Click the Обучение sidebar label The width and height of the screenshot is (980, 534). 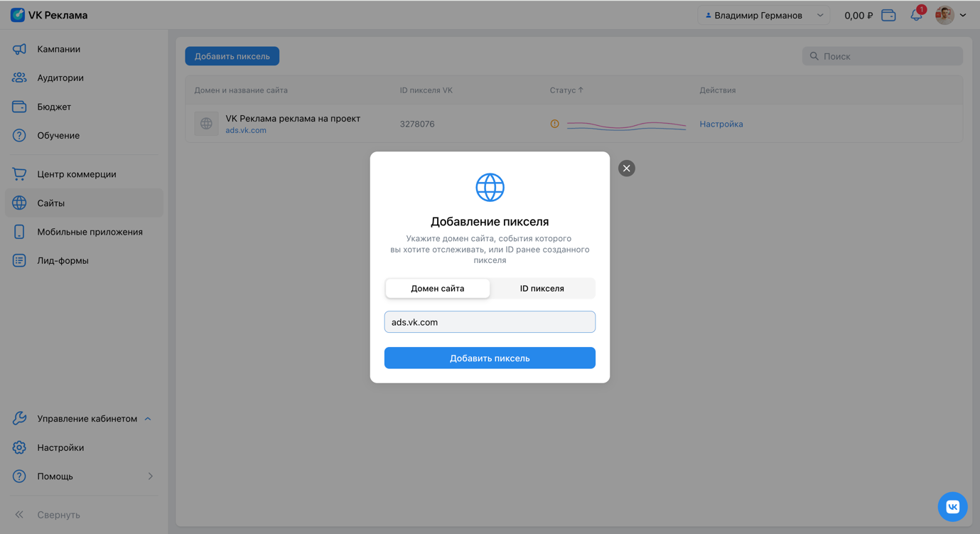pos(58,135)
